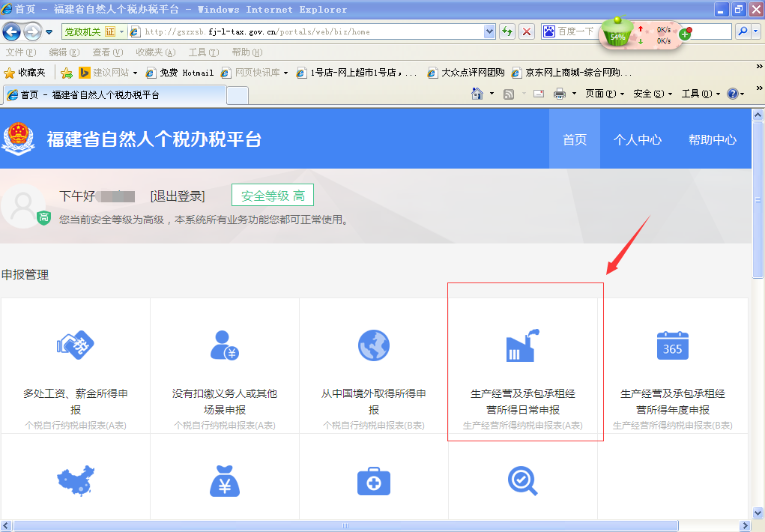The width and height of the screenshot is (765, 532).
Task: Go to the 个人中心 navigation tab
Action: pos(637,139)
